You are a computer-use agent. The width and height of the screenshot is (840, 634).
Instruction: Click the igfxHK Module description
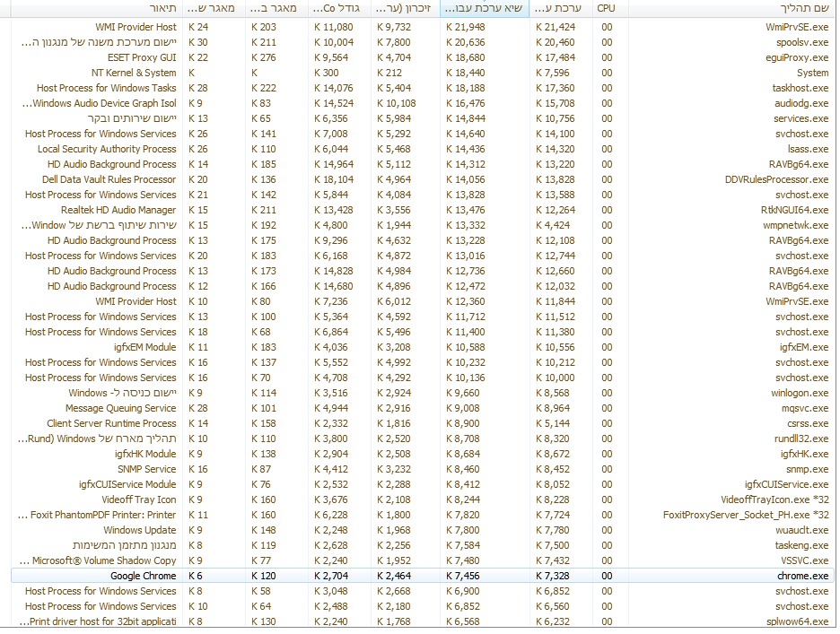[145, 454]
